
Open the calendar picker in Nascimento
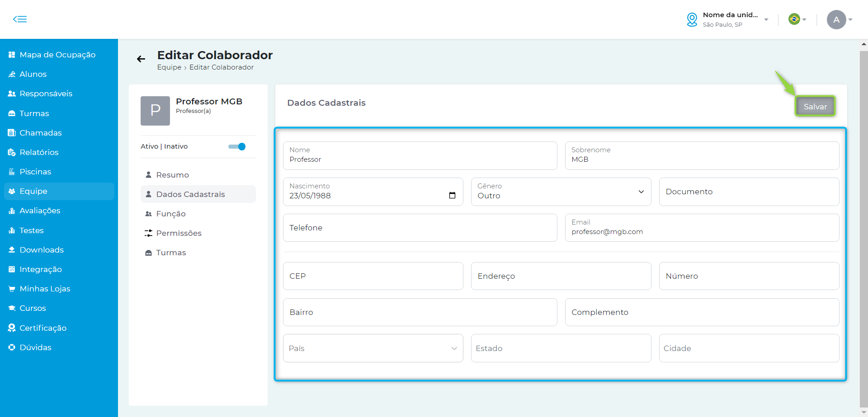pos(452,195)
